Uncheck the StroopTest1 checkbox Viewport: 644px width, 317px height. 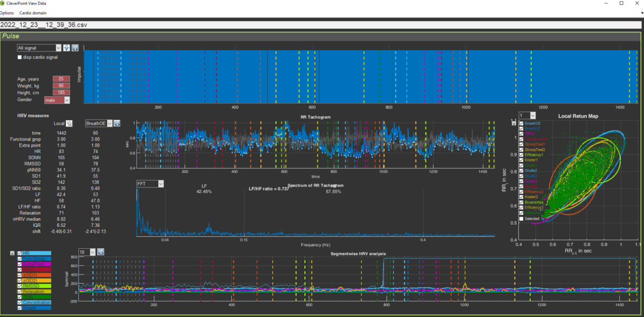[521, 145]
